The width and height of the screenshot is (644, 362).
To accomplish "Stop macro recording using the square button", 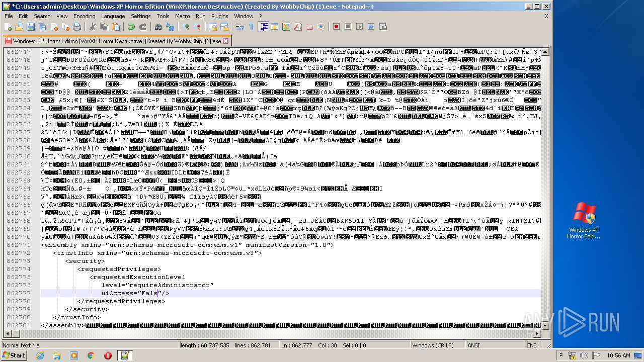I will click(x=348, y=27).
